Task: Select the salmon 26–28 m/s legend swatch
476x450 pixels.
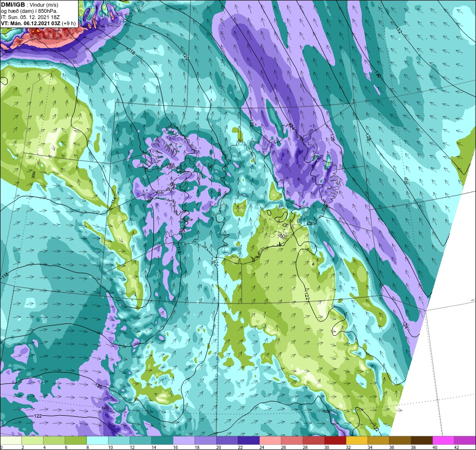Action: pos(292,440)
